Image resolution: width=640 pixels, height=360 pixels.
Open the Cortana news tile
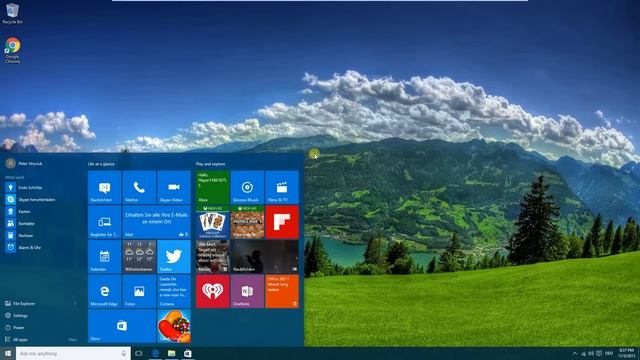coord(174,291)
